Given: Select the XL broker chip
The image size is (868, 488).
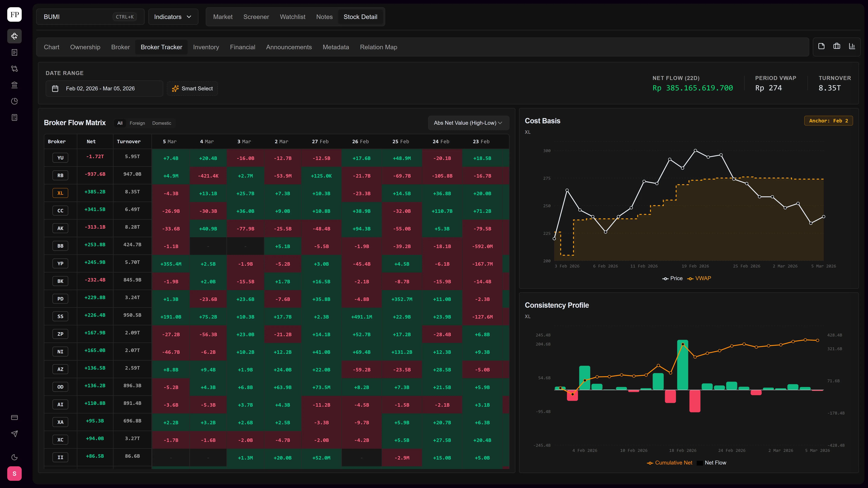Looking at the screenshot, I should click(60, 193).
